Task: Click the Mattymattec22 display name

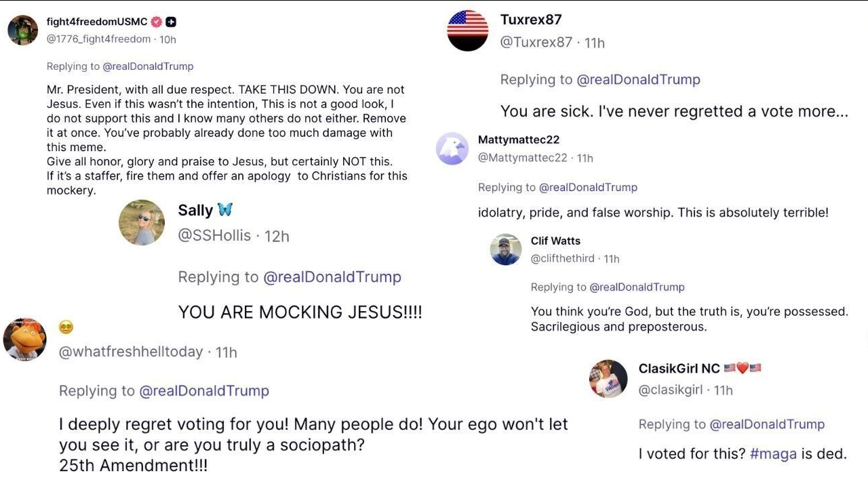Action: (x=519, y=140)
